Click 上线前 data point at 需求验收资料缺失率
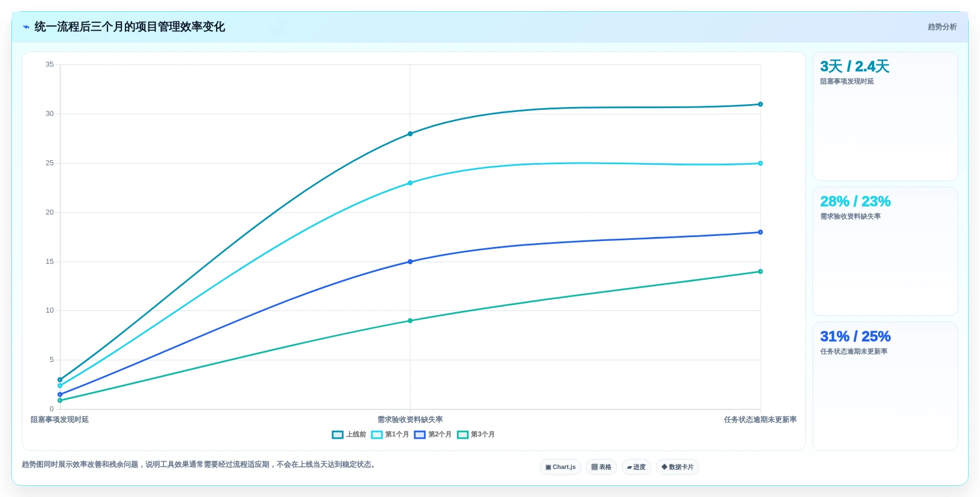 pyautogui.click(x=410, y=134)
